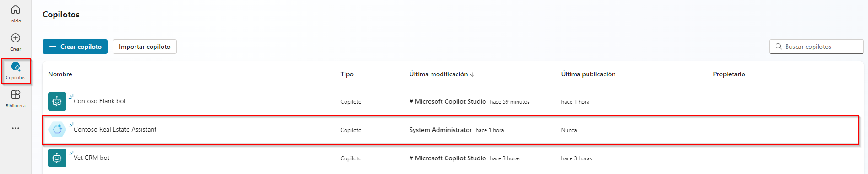
Task: Focus the Buscar copilotos search field
Action: click(x=816, y=47)
